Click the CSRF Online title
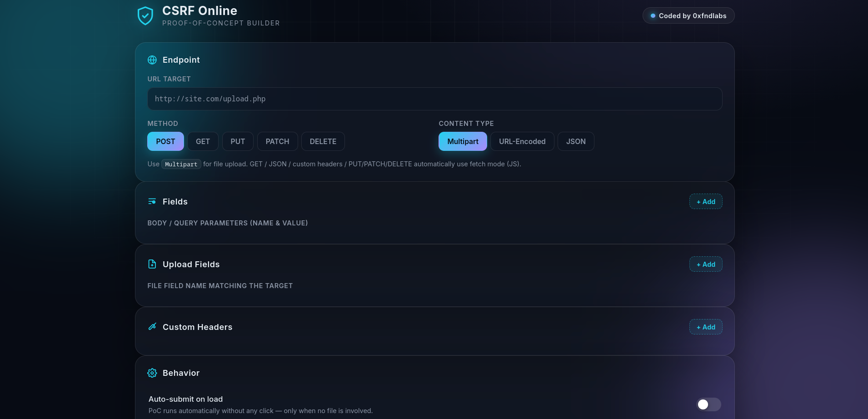 point(200,10)
